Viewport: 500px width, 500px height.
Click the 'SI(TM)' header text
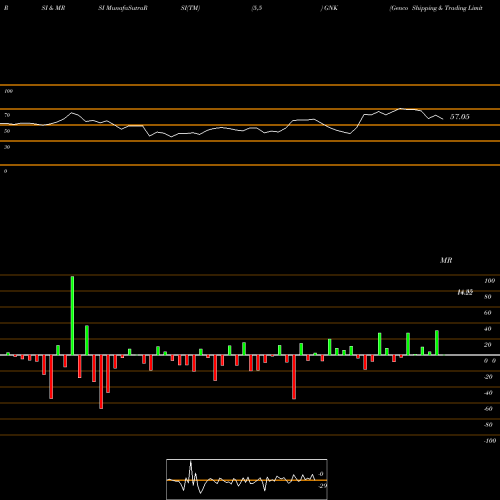coord(190,8)
